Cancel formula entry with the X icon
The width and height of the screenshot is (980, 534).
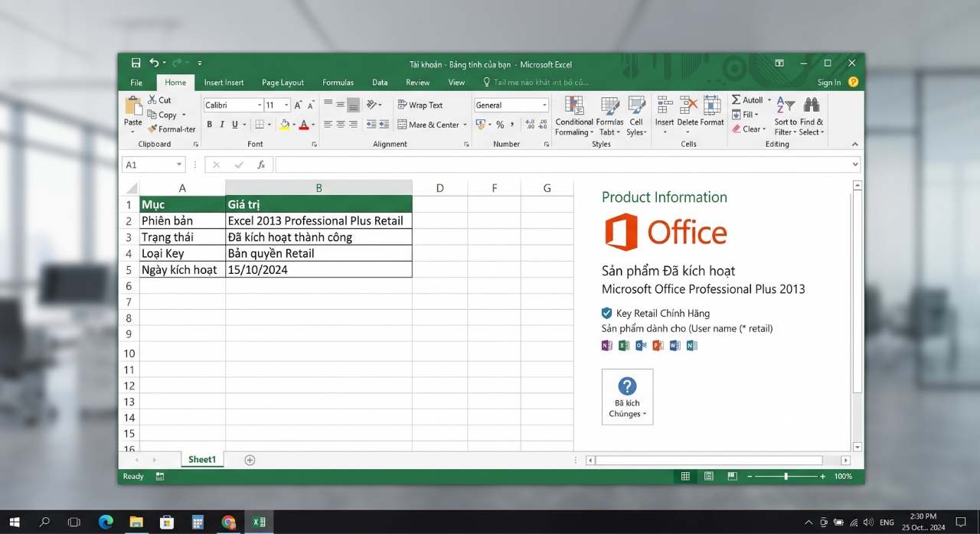tap(216, 164)
